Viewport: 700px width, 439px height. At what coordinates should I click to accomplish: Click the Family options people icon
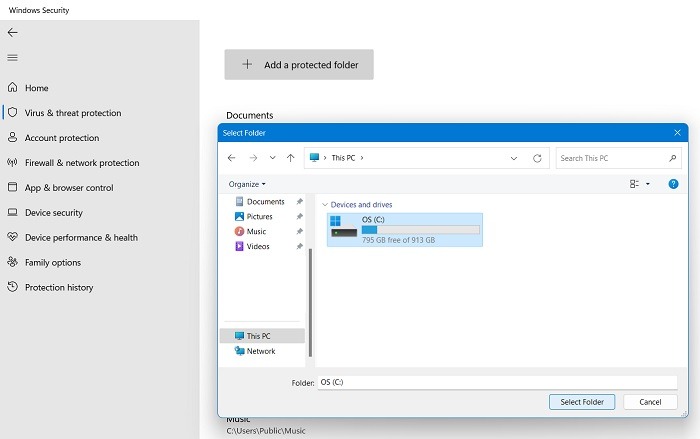(x=12, y=262)
